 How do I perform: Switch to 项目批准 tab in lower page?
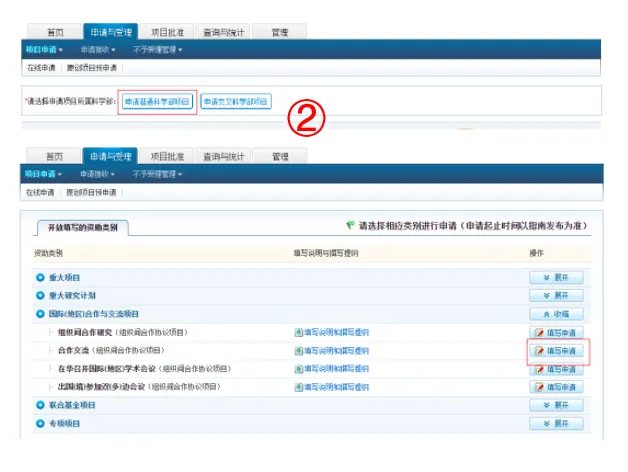(x=167, y=156)
